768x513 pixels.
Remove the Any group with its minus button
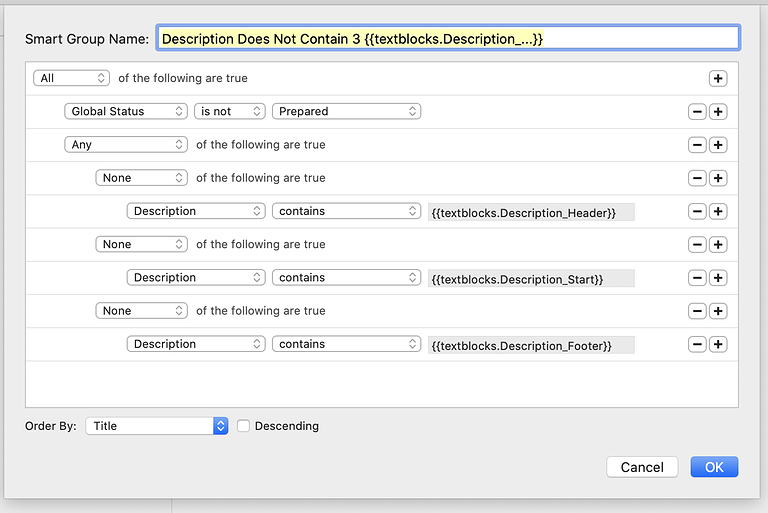coord(697,145)
